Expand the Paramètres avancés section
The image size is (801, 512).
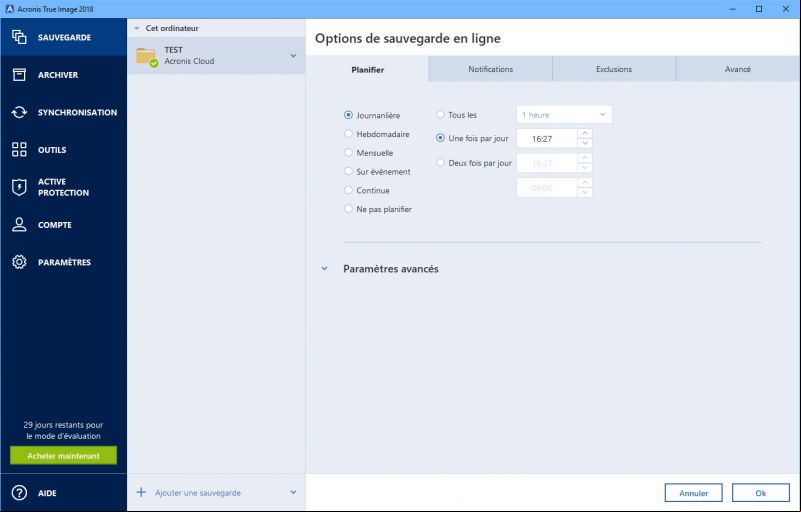click(x=324, y=268)
